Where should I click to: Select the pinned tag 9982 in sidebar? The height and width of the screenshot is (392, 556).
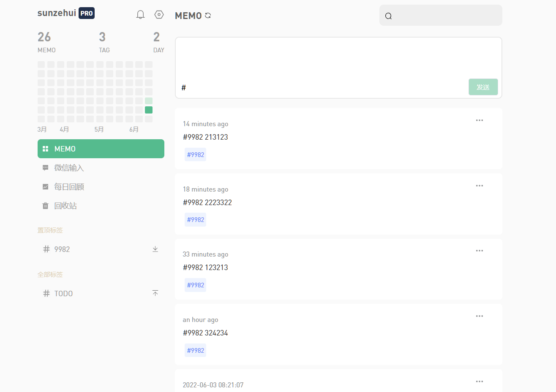[x=101, y=249]
